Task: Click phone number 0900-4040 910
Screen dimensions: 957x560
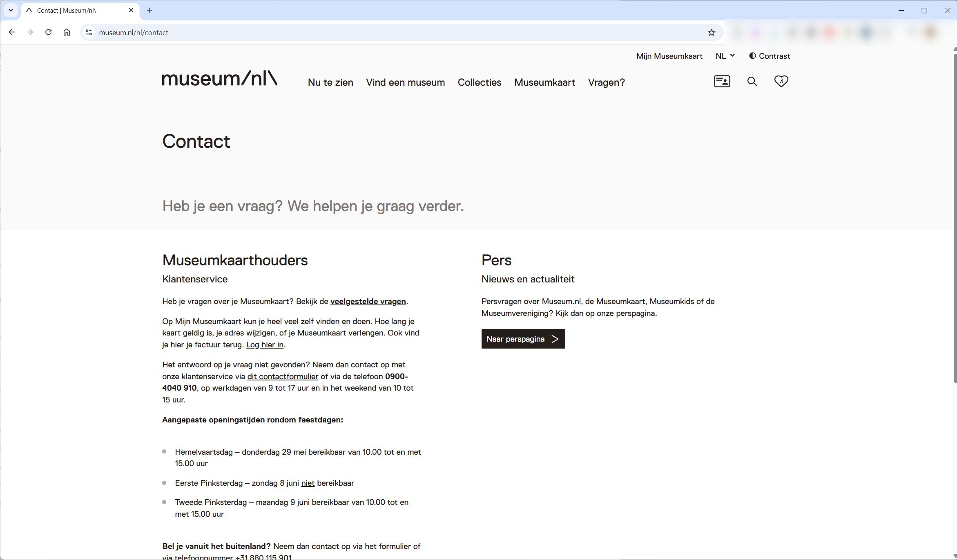Action: click(285, 382)
